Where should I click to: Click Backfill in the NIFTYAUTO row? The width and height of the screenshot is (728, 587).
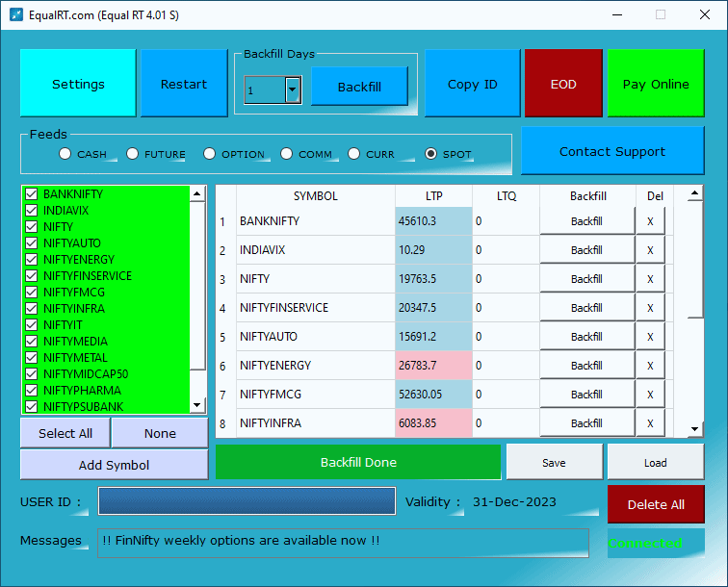586,337
